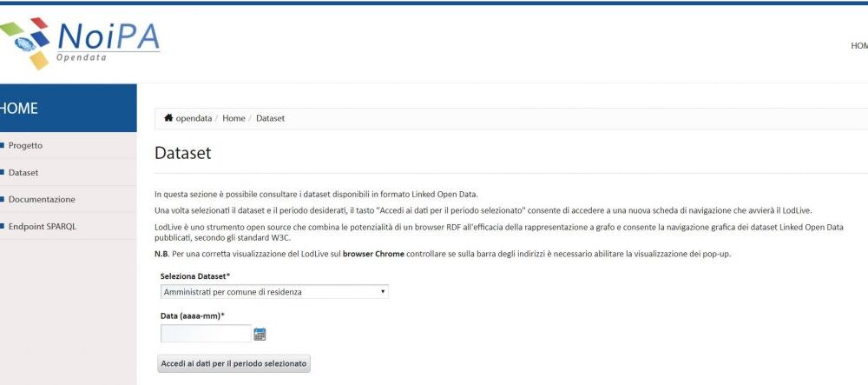
Task: Click the house icon in the breadcrumb
Action: pos(168,118)
